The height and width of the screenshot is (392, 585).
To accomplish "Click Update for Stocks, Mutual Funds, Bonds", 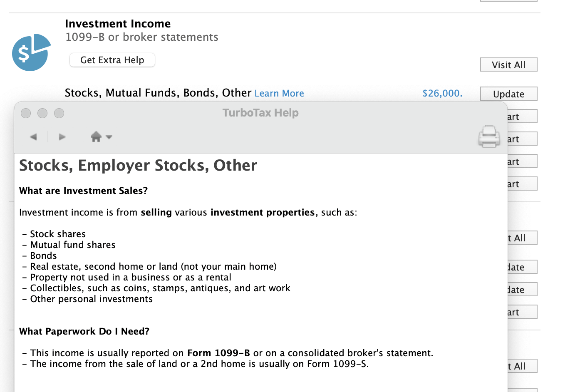I will [x=509, y=94].
